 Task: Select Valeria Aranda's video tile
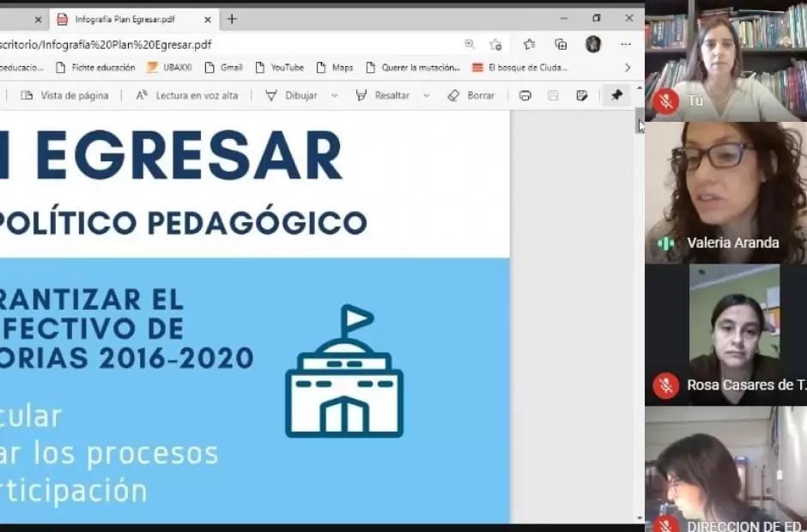pyautogui.click(x=725, y=192)
